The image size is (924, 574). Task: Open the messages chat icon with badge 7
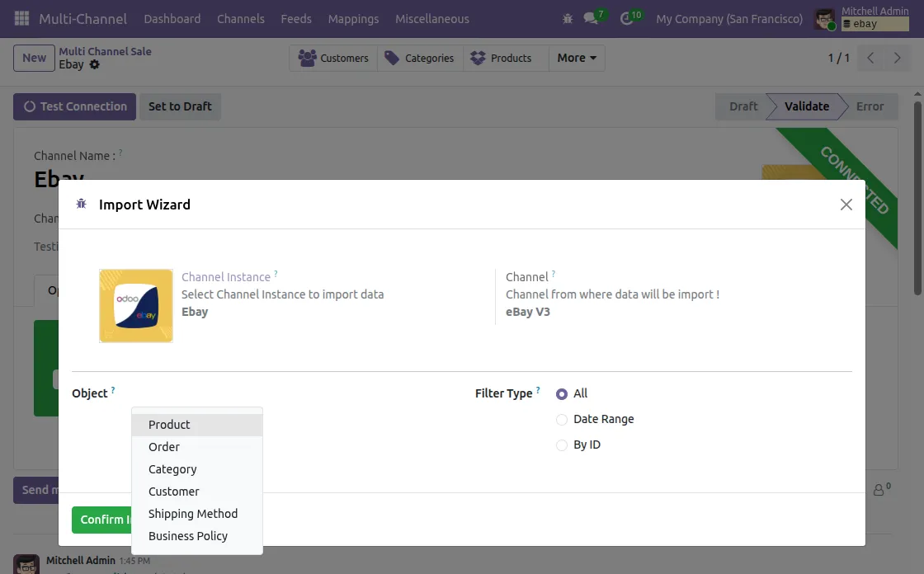click(591, 18)
